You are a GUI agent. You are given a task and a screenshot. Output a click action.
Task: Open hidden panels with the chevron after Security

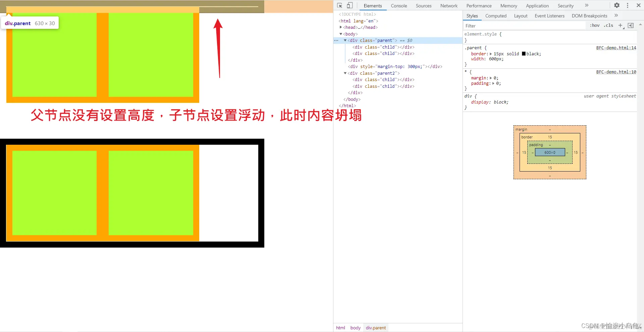(586, 5)
